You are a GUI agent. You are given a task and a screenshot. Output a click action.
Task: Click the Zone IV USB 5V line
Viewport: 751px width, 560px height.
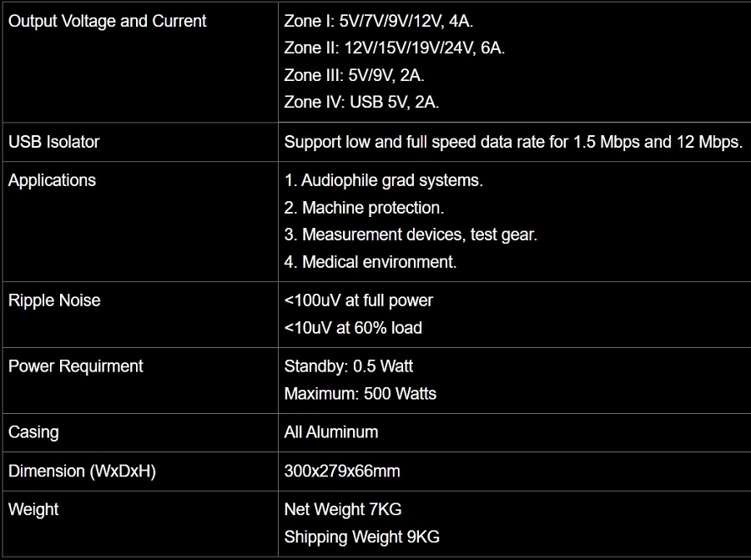click(361, 102)
